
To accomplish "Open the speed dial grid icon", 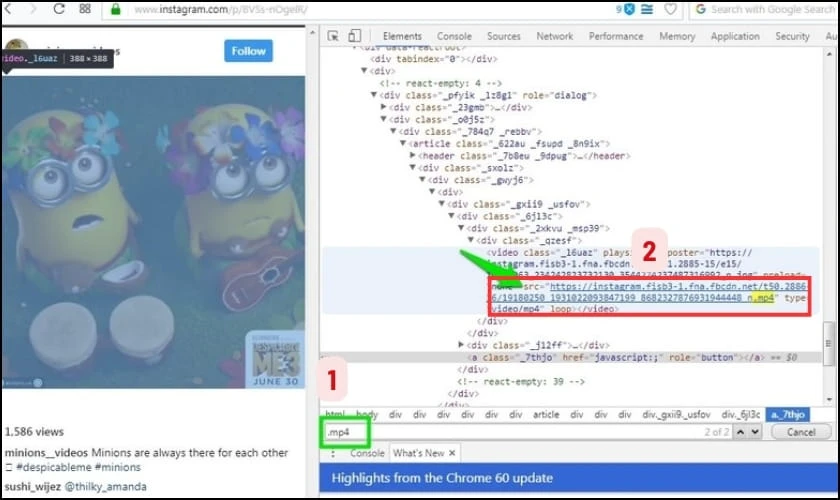I will click(85, 9).
